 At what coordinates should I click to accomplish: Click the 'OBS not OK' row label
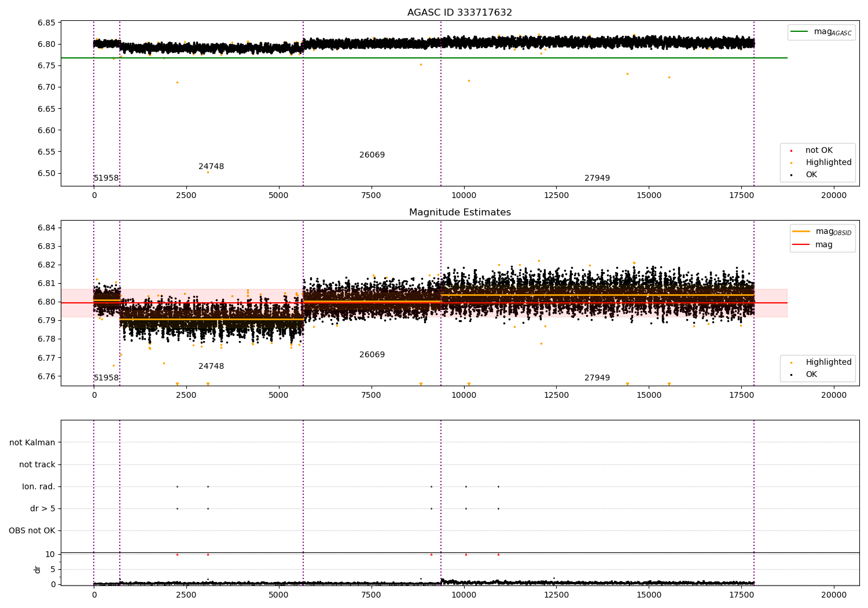point(32,531)
